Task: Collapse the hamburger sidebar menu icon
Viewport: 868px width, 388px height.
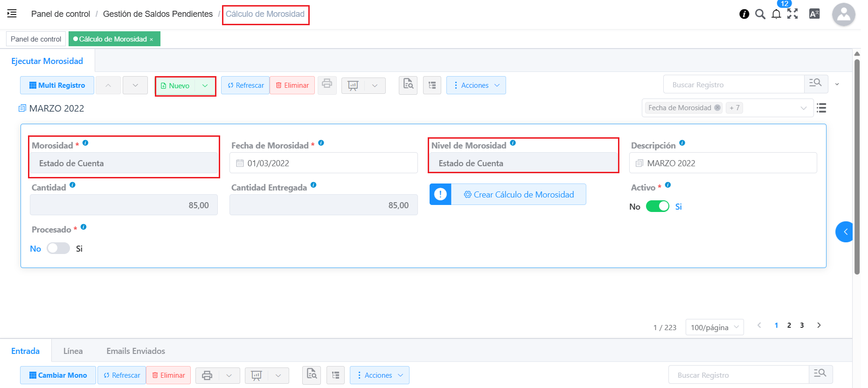Action: [12, 14]
